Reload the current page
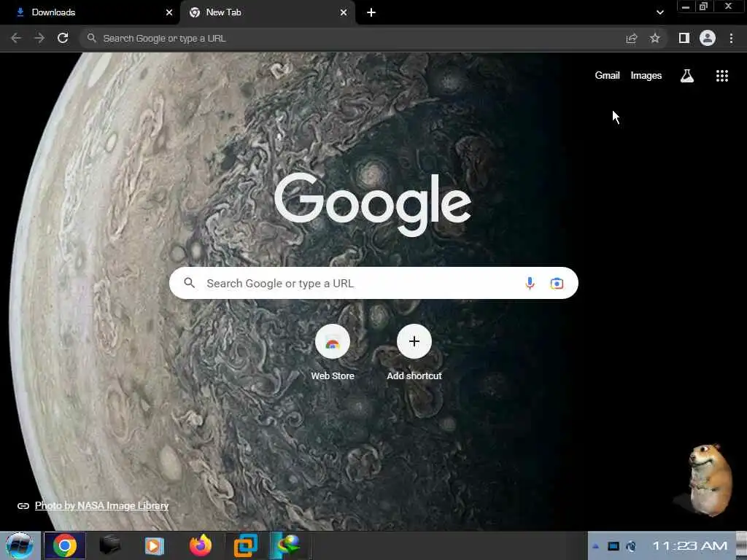 [x=63, y=38]
